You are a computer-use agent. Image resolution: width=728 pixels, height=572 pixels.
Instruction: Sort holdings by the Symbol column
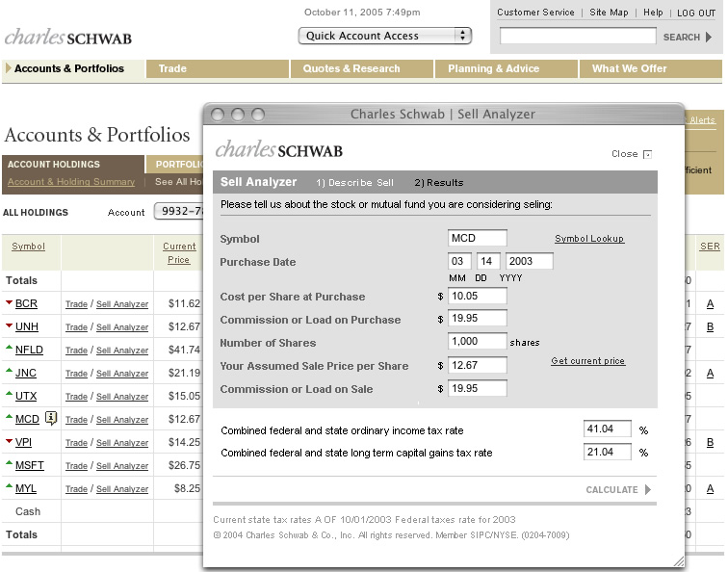click(x=28, y=247)
